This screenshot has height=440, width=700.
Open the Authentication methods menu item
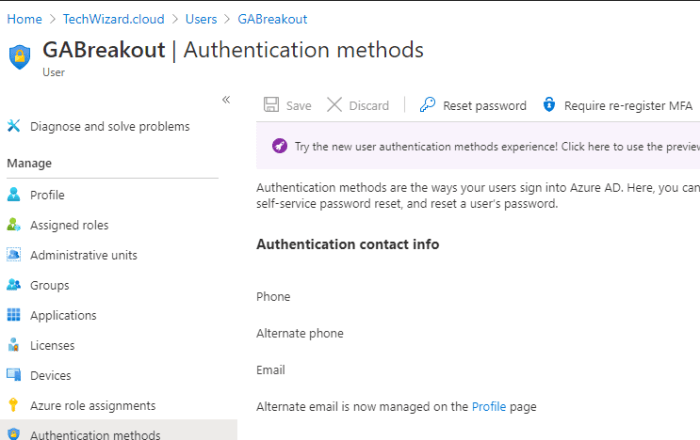click(x=95, y=434)
